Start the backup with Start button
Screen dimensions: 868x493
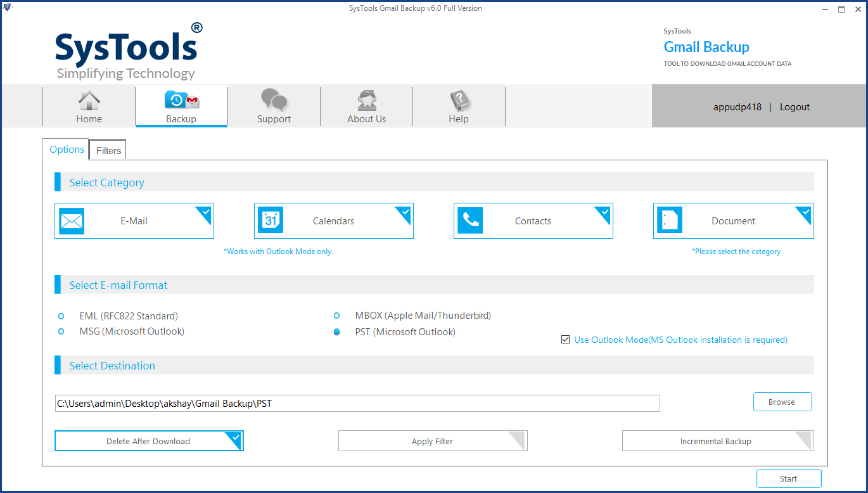click(x=789, y=478)
